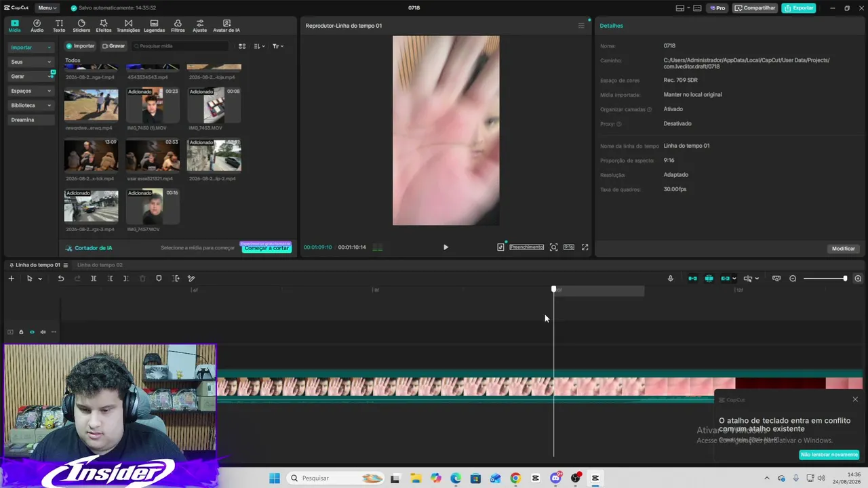
Task: Start voiceover recording with microphone icon
Action: (671, 279)
